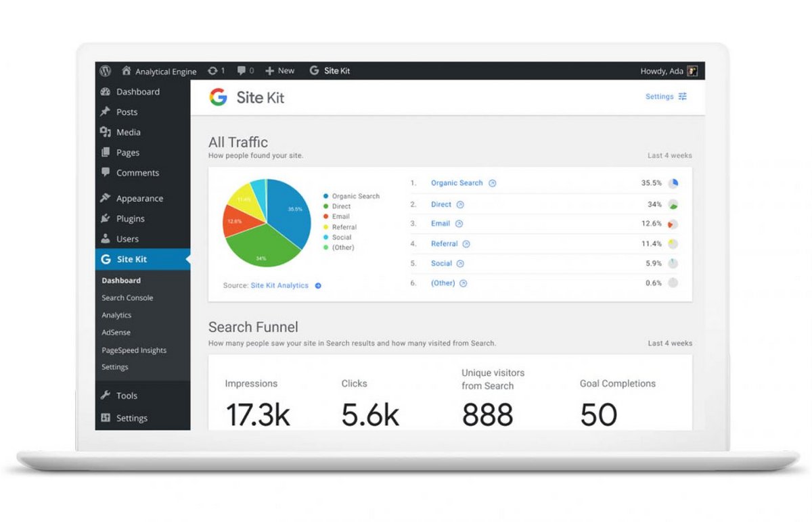Click the Google G icon in the admin bar

click(x=314, y=71)
